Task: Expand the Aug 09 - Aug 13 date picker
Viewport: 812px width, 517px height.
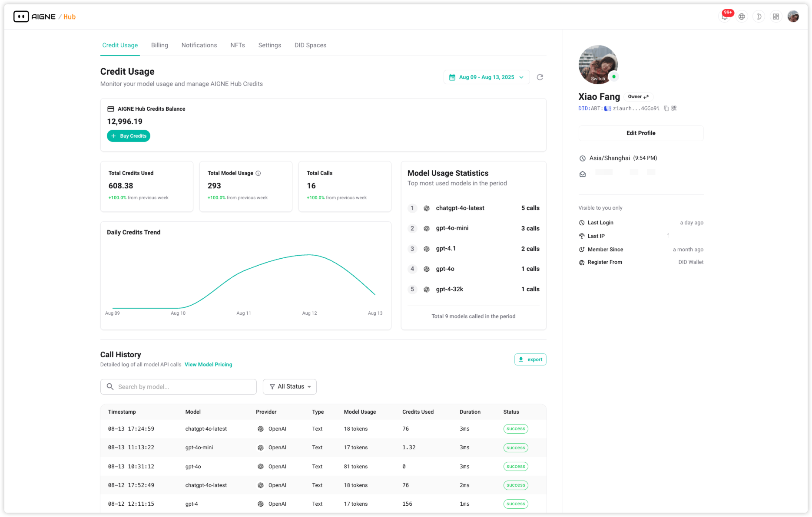Action: 486,77
